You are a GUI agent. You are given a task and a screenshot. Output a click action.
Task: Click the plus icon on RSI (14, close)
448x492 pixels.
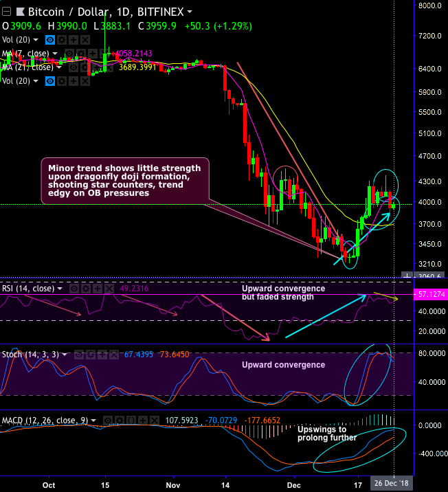(x=98, y=289)
